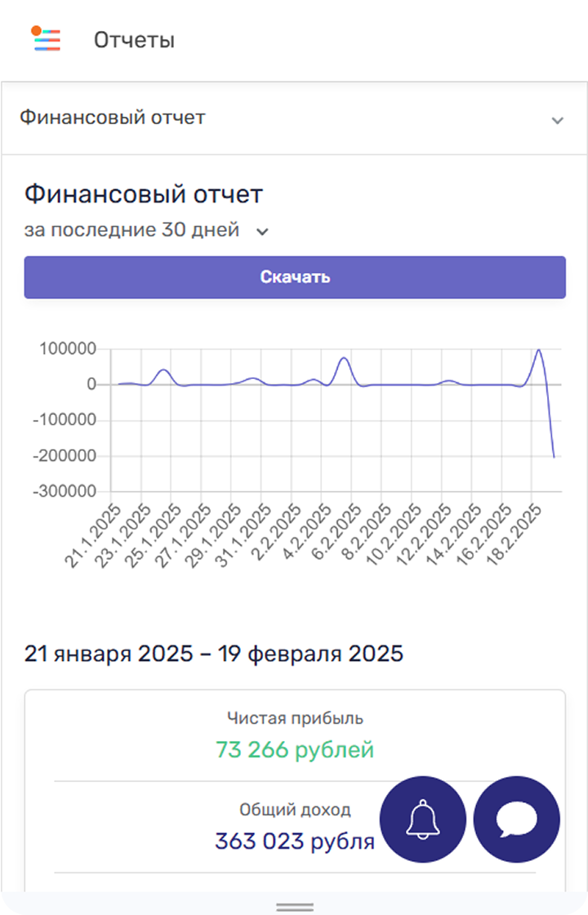Click the bottom drag handle bar
The height and width of the screenshot is (915, 588).
tap(295, 907)
